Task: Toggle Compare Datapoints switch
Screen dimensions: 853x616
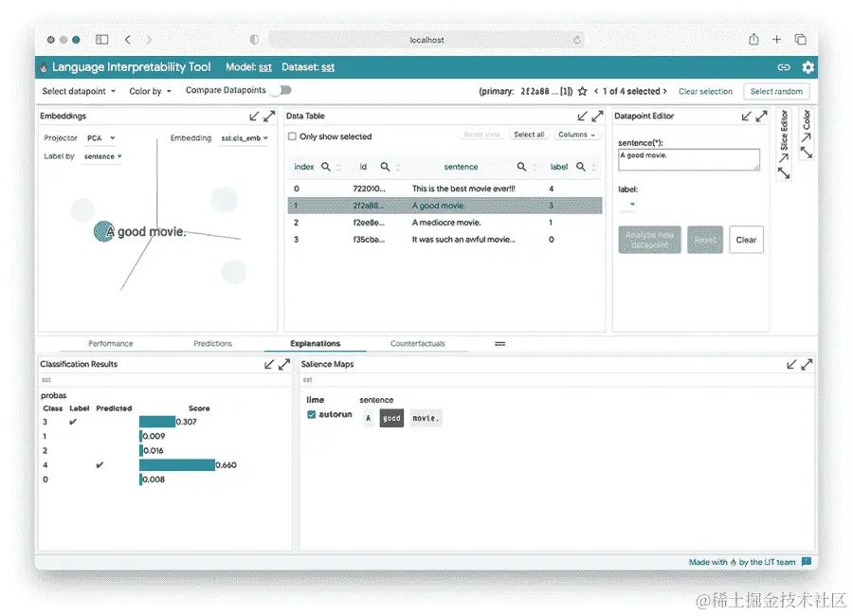Action: [x=281, y=90]
